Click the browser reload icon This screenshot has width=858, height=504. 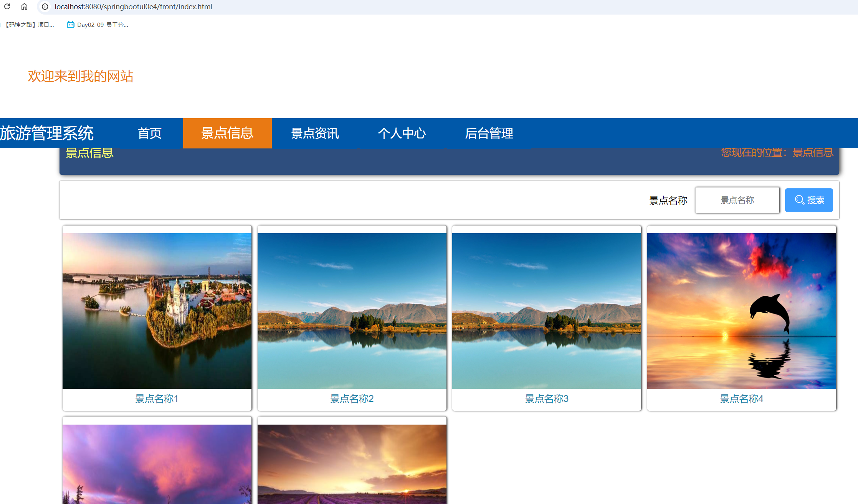7,7
